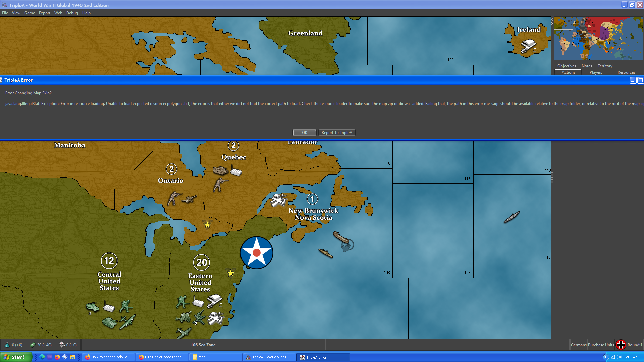Expand the system tray hidden icons arrow
The height and width of the screenshot is (362, 644).
606,357
